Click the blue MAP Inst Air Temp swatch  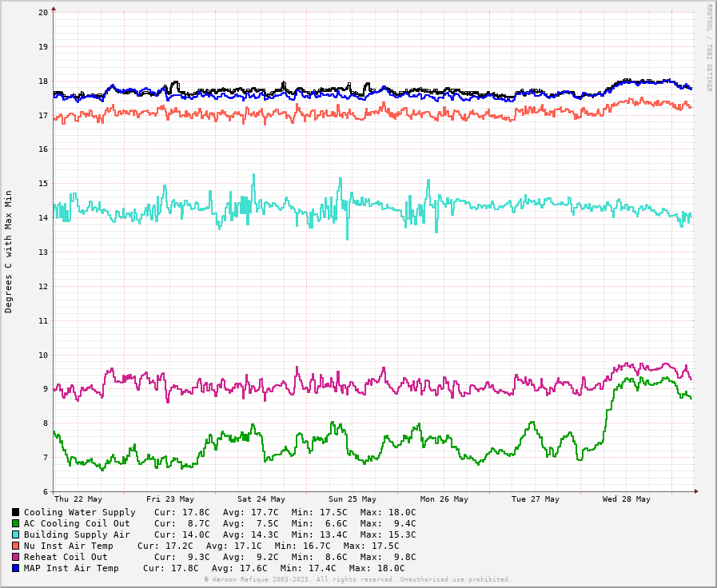pos(15,568)
